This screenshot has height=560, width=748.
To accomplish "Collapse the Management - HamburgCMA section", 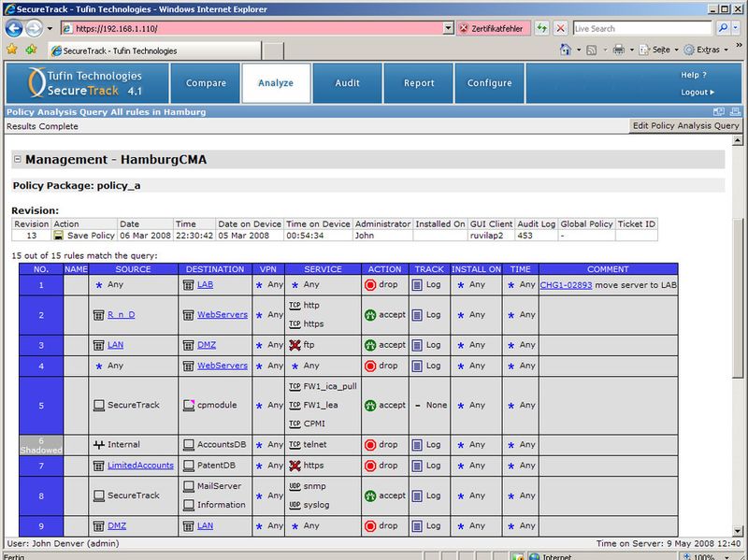I will pyautogui.click(x=18, y=159).
